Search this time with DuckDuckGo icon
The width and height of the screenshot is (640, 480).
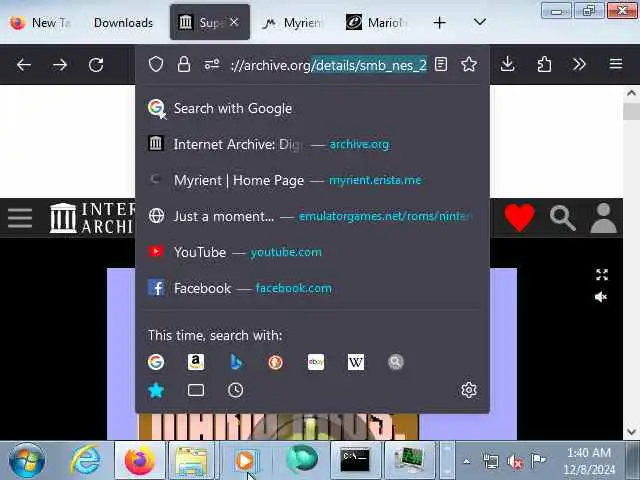(x=276, y=362)
